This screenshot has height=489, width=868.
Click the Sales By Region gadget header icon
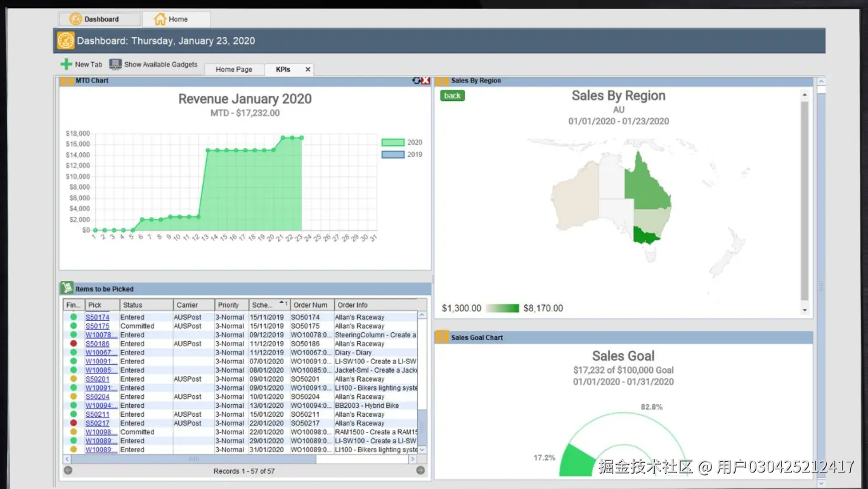click(442, 81)
